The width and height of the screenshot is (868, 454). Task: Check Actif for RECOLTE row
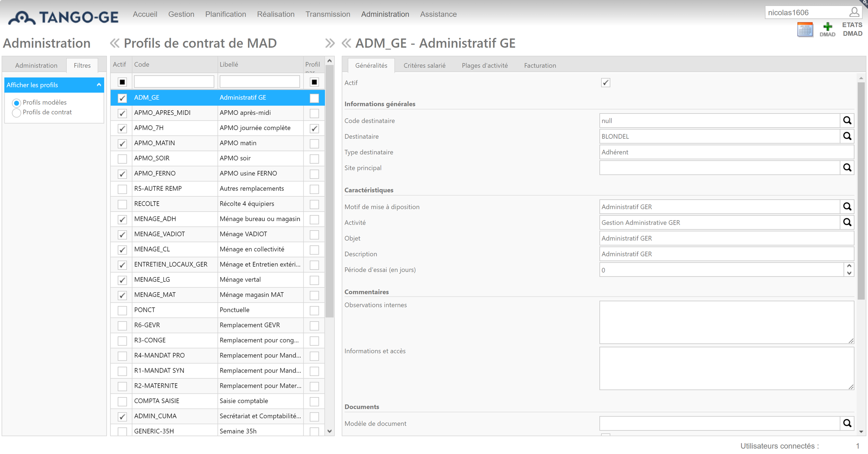click(122, 204)
